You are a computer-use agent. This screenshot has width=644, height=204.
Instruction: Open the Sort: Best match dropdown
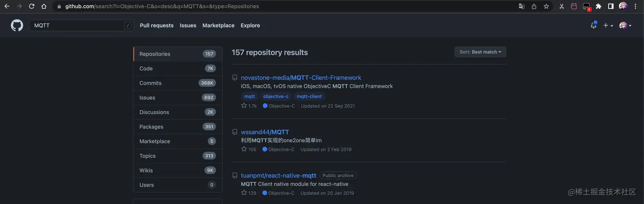point(480,52)
